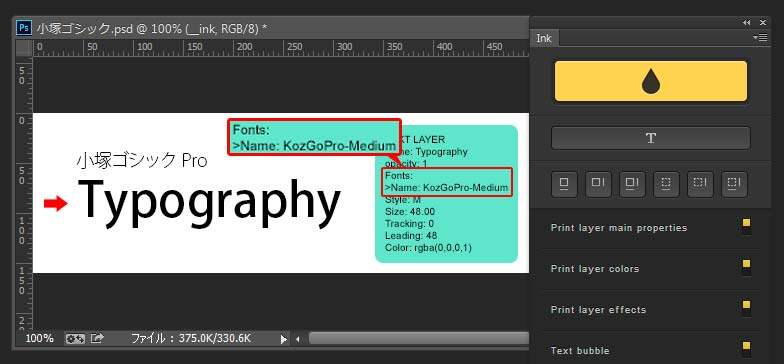Image resolution: width=784 pixels, height=364 pixels.
Task: Toggle the Text bubble switch
Action: [746, 350]
